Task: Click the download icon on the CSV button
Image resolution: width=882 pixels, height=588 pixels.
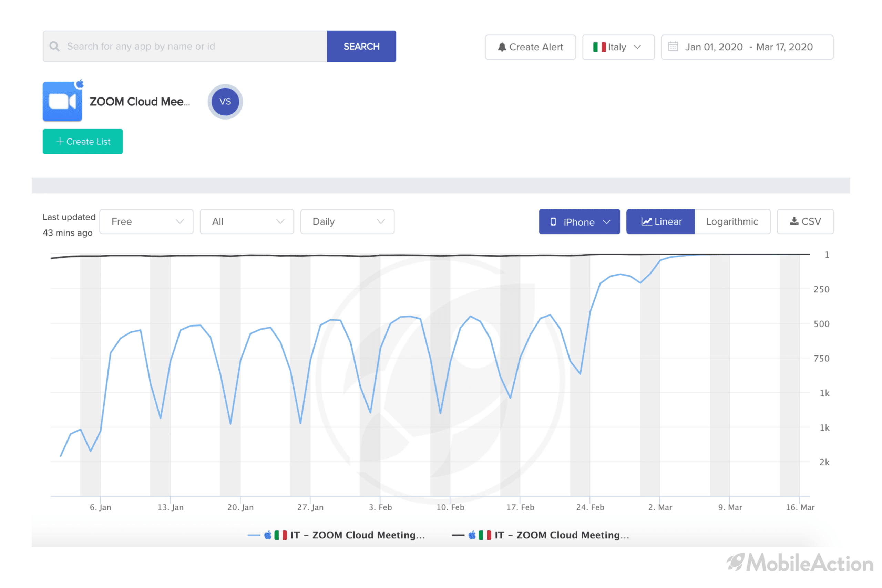Action: pos(794,221)
